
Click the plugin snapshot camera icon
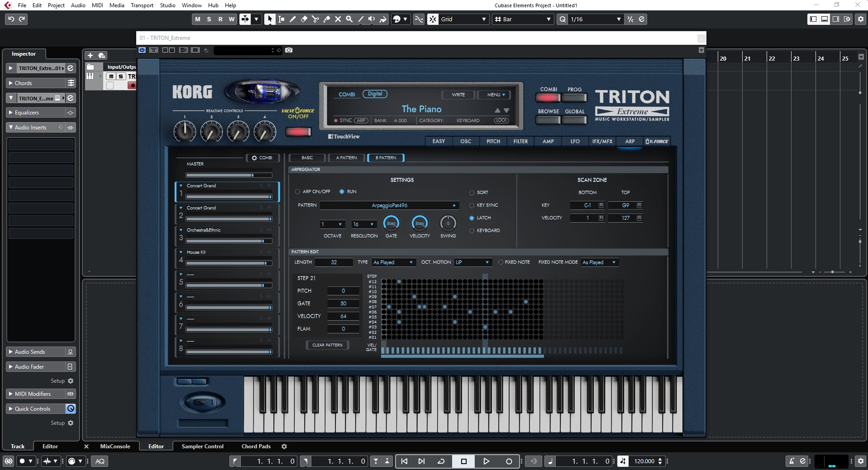pyautogui.click(x=289, y=50)
